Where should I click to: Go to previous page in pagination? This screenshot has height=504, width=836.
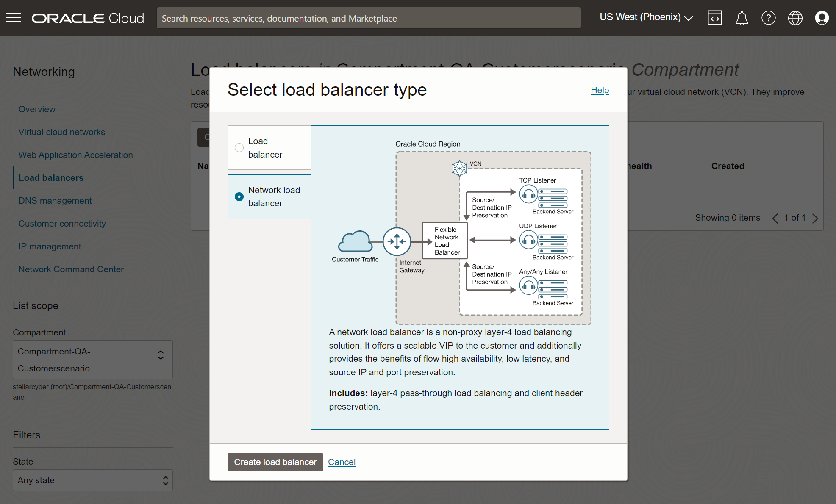775,218
